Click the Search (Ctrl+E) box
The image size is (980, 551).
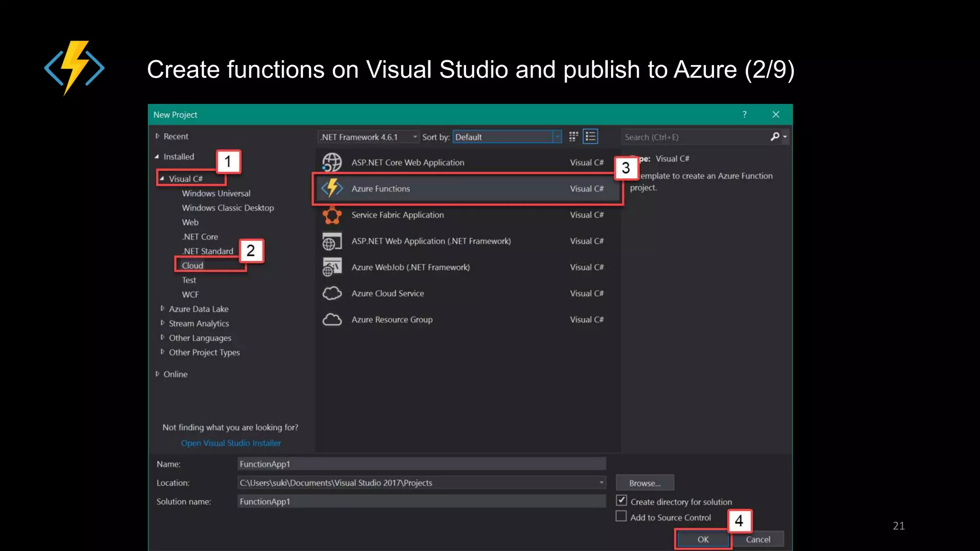tap(696, 137)
